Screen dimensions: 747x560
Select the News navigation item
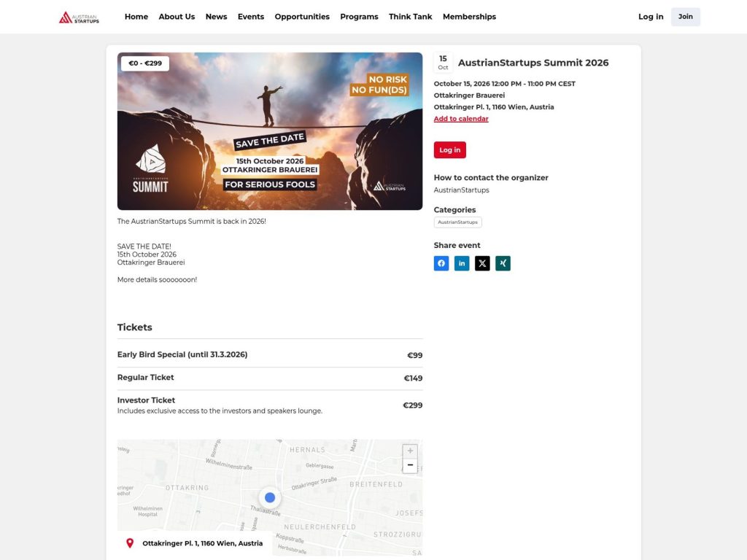(216, 16)
